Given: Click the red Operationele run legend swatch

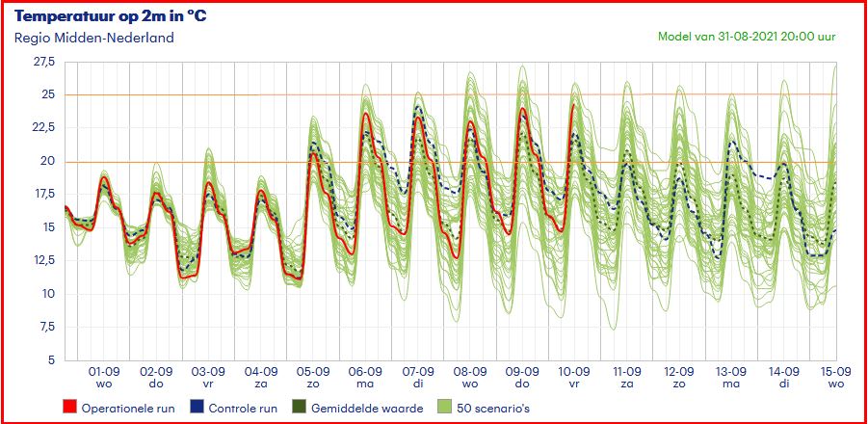Looking at the screenshot, I should [x=70, y=408].
